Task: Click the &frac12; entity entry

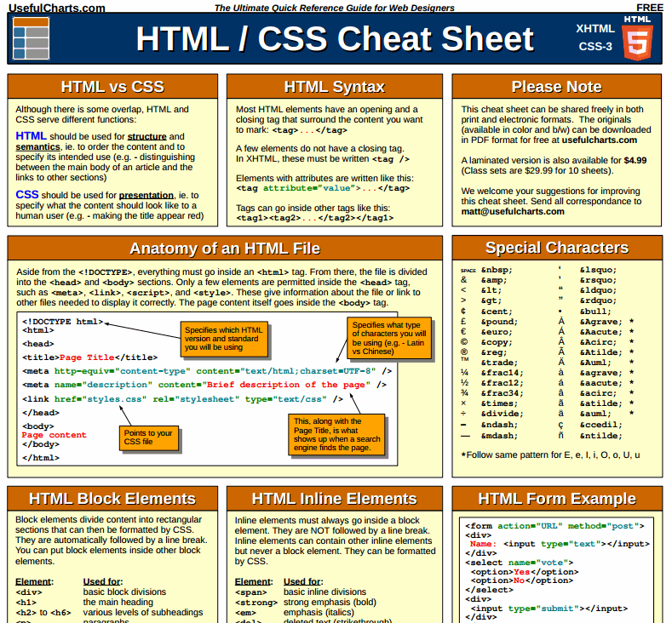Action: tap(502, 383)
